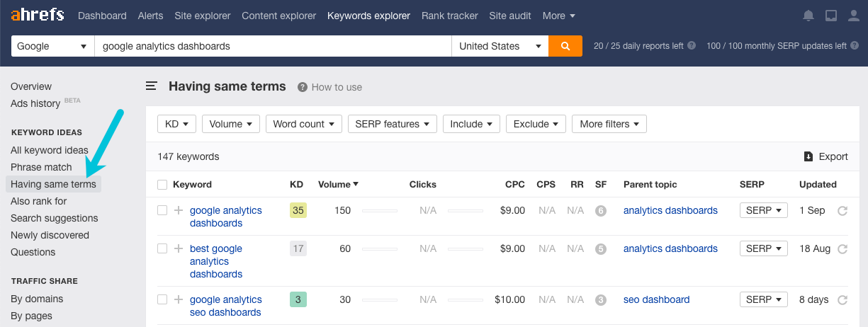The image size is (868, 327).
Task: Open the Volume filter dropdown
Action: tap(231, 124)
